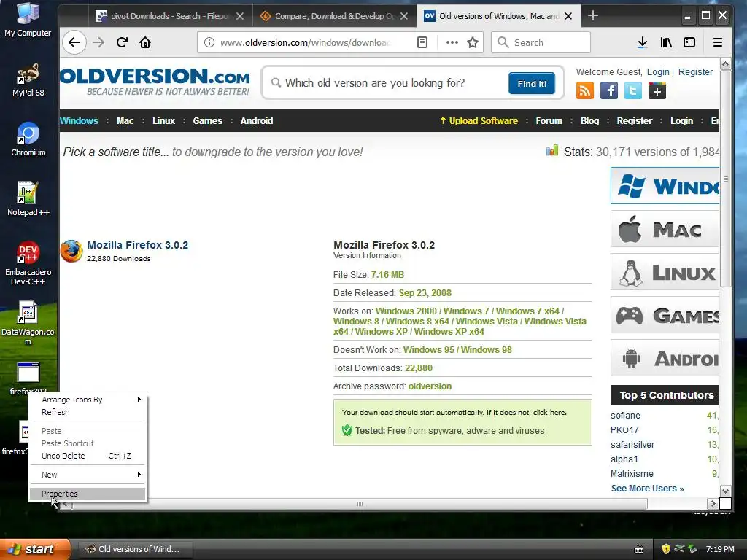Image resolution: width=747 pixels, height=560 pixels.
Task: Click the header Register link near Welcome Guest
Action: 695,72
